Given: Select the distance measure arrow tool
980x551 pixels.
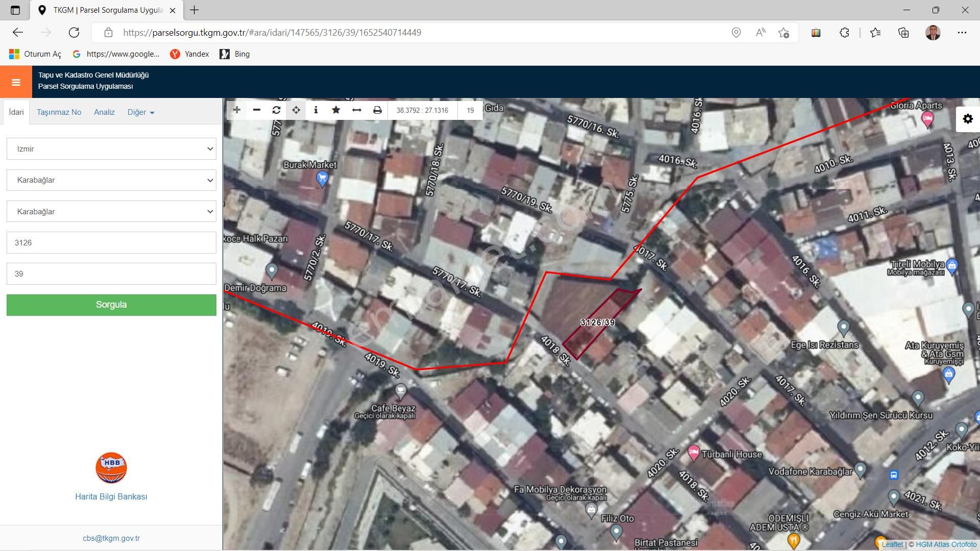Looking at the screenshot, I should tap(357, 110).
